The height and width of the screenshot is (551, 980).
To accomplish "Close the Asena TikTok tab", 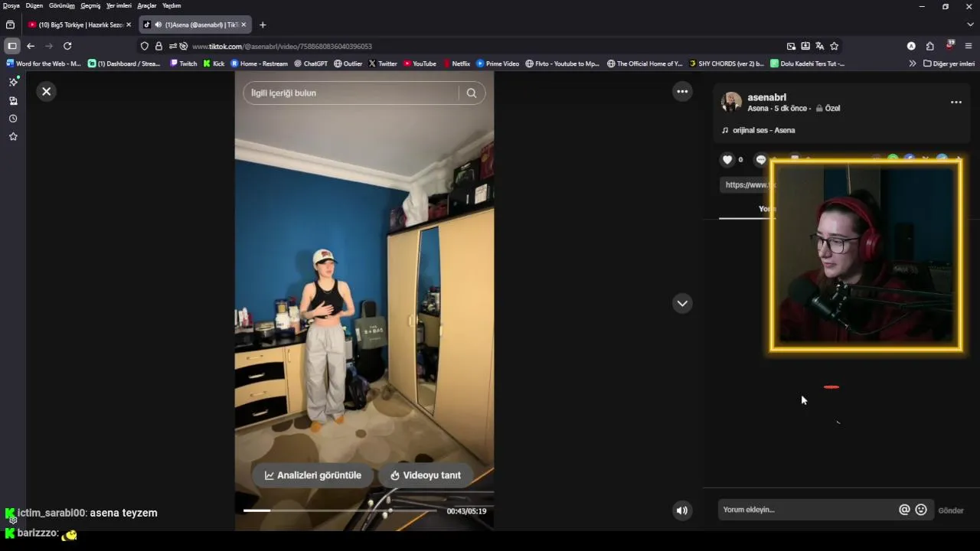I will click(x=243, y=24).
